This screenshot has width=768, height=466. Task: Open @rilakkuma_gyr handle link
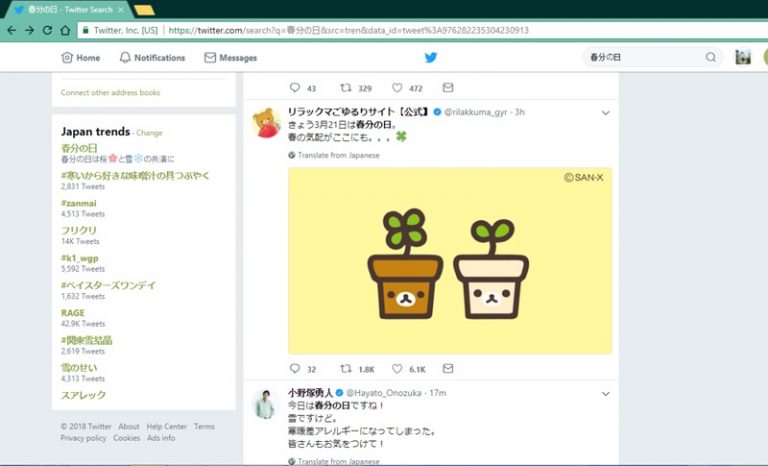click(x=475, y=112)
